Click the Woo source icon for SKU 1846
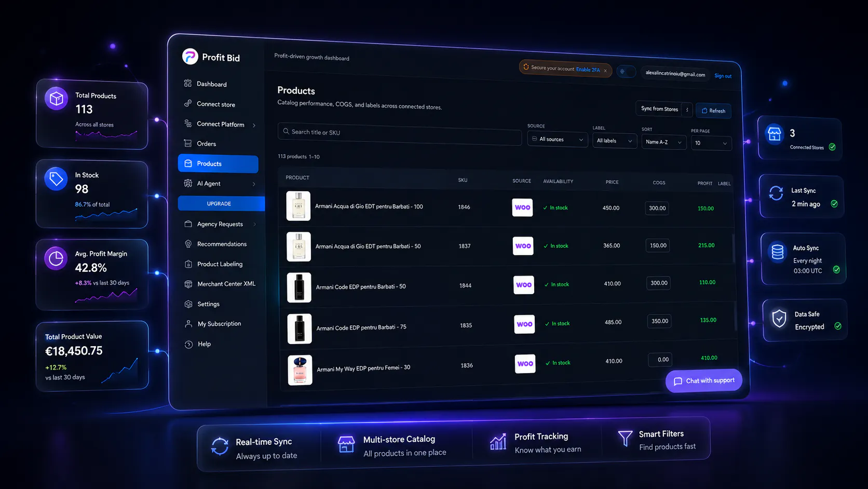The height and width of the screenshot is (489, 868). [x=522, y=207]
